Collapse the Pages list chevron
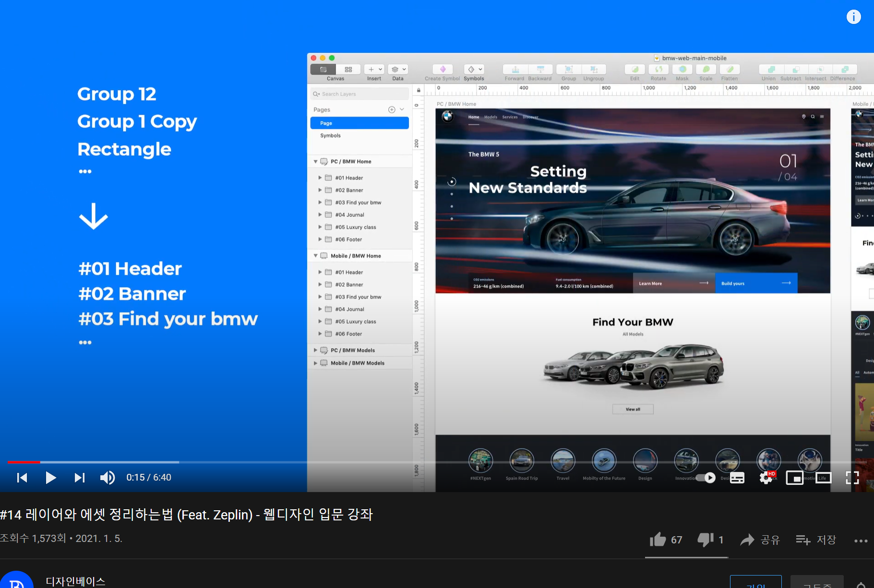Image resolution: width=874 pixels, height=588 pixels. (x=402, y=110)
